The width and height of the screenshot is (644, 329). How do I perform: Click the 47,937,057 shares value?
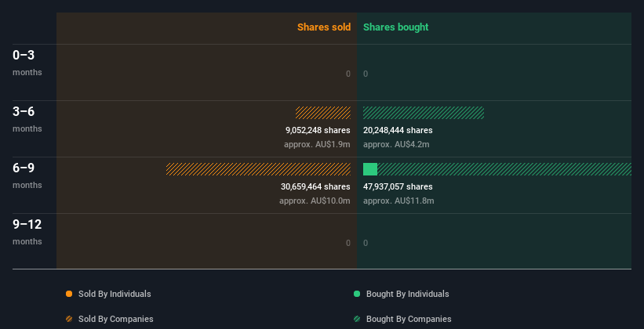(398, 186)
